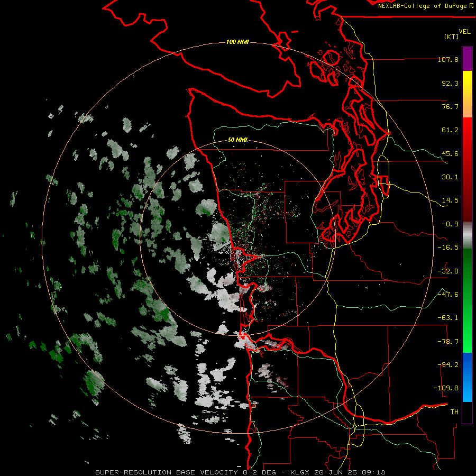This screenshot has height=476, width=476.
Task: Click the SUPER-RESOLUTION BASE VELOCITY caption text
Action: pyautogui.click(x=168, y=472)
